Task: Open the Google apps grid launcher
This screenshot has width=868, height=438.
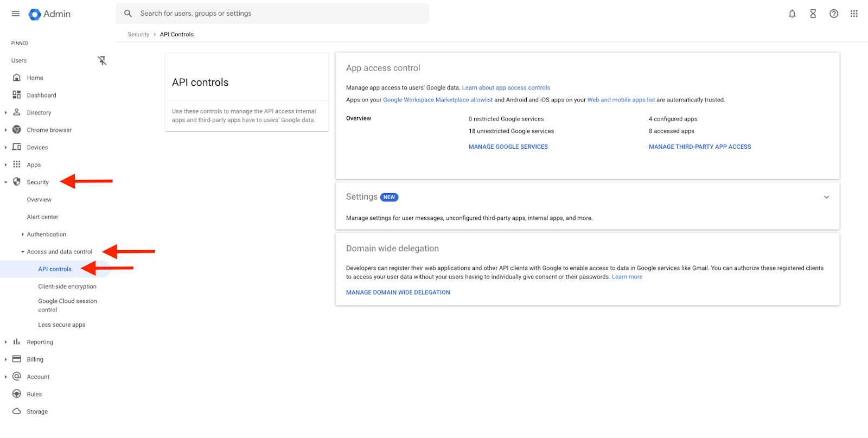Action: point(854,14)
